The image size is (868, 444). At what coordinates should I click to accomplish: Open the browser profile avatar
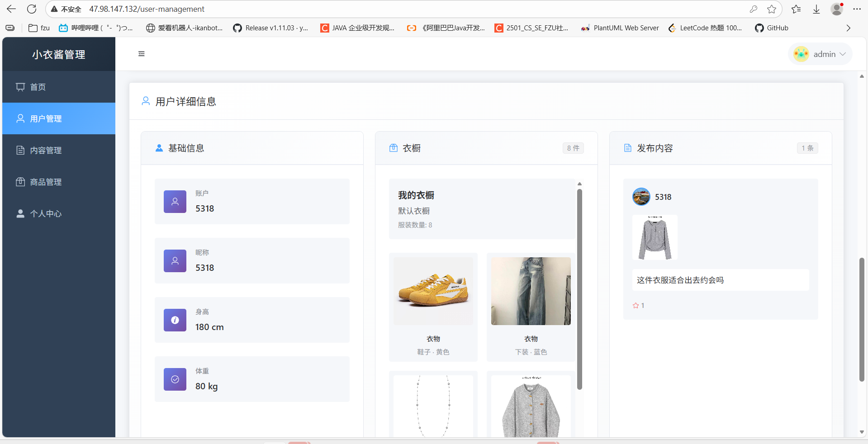pos(837,9)
